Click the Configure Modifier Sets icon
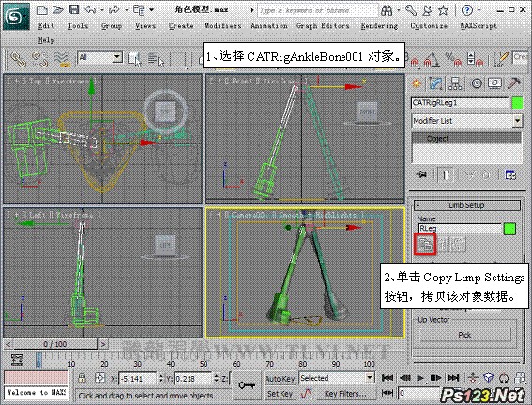532x405 pixels. [x=510, y=175]
